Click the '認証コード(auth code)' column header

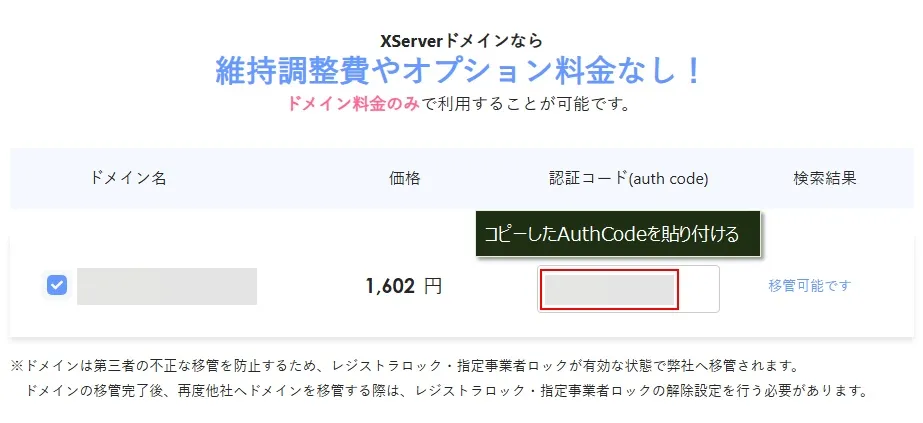coord(628,179)
